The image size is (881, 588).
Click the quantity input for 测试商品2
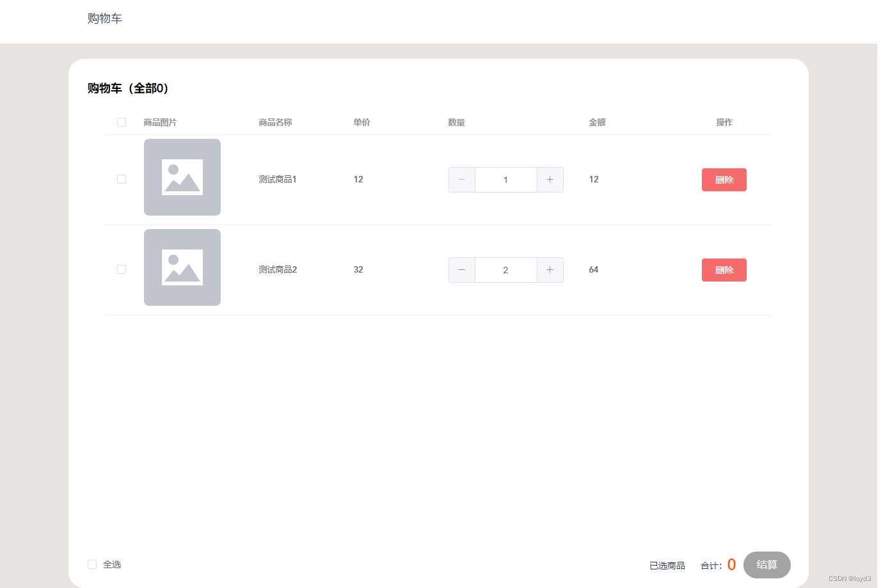(x=505, y=270)
